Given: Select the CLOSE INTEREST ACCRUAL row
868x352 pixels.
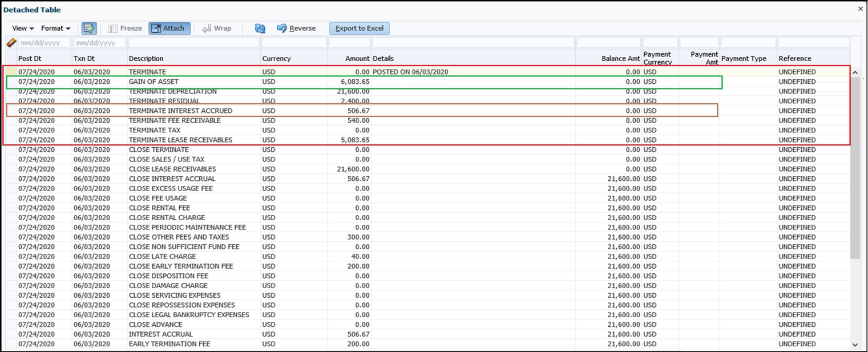Looking at the screenshot, I should [427, 179].
